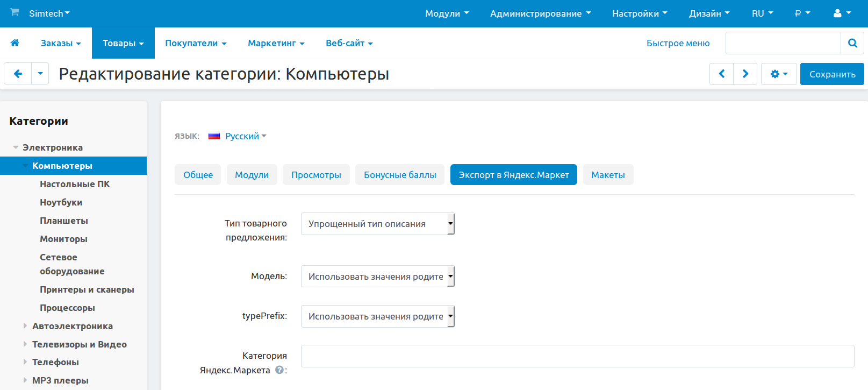Open the gear settings menu
This screenshot has height=390, width=868.
778,74
